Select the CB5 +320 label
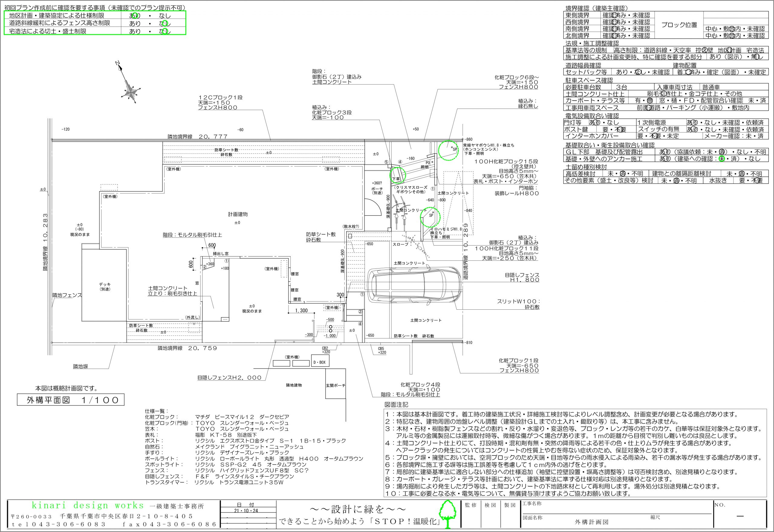 [x=382, y=350]
